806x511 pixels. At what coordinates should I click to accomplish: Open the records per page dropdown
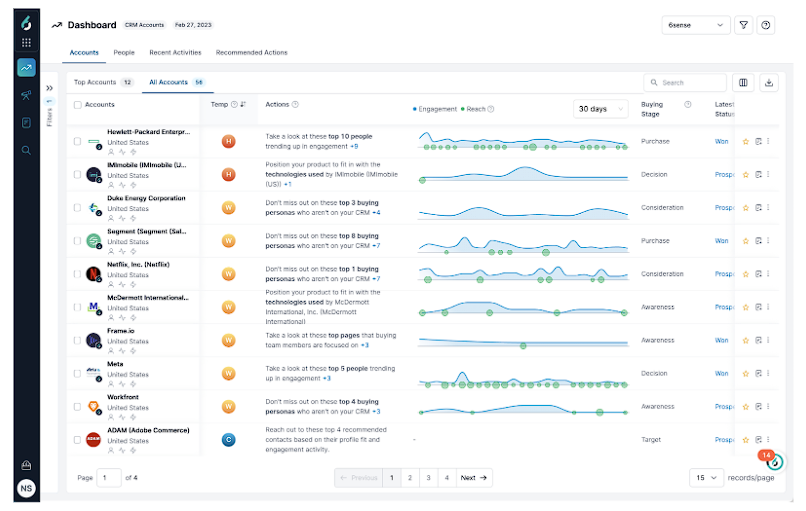point(706,478)
